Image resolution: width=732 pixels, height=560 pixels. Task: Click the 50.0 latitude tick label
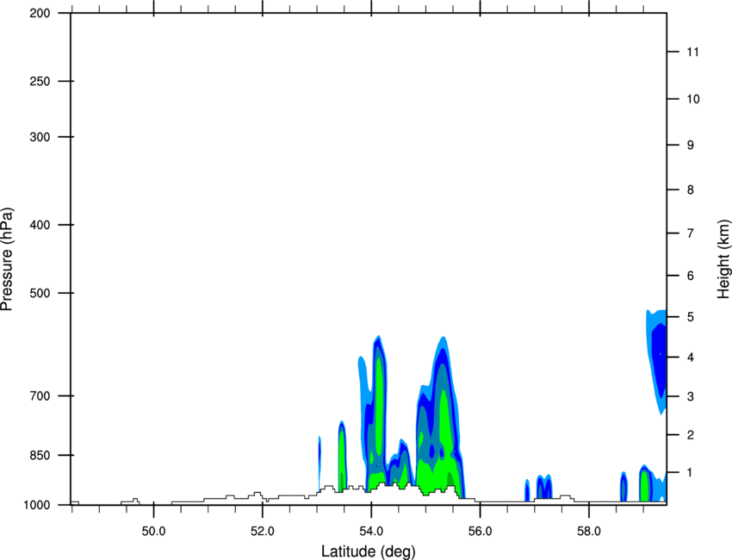pyautogui.click(x=153, y=532)
